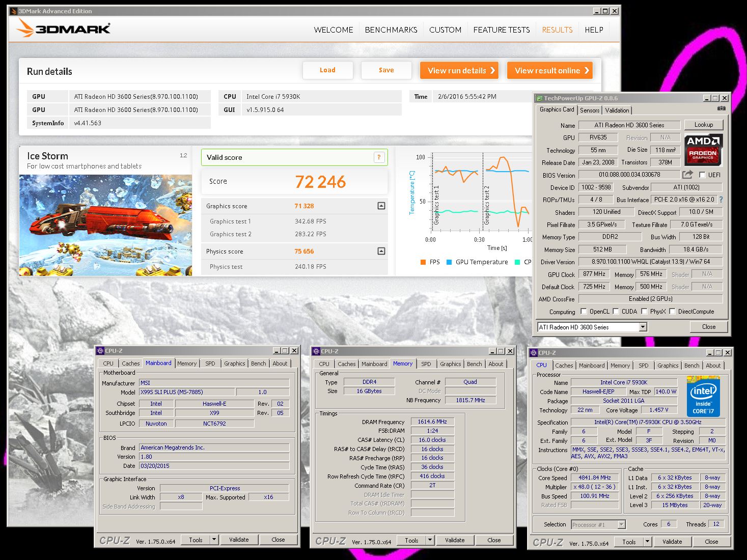
Task: Click the FPS orange legend marker
Action: 423,262
